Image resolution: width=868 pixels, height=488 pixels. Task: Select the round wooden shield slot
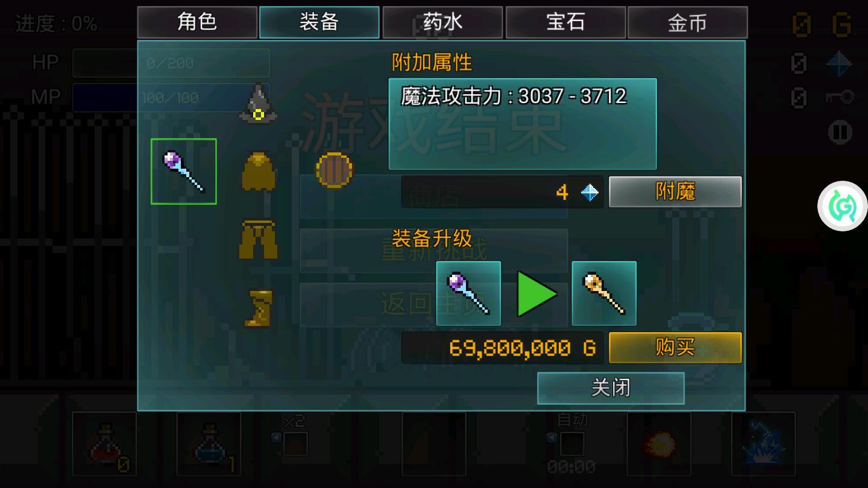pyautogui.click(x=334, y=170)
